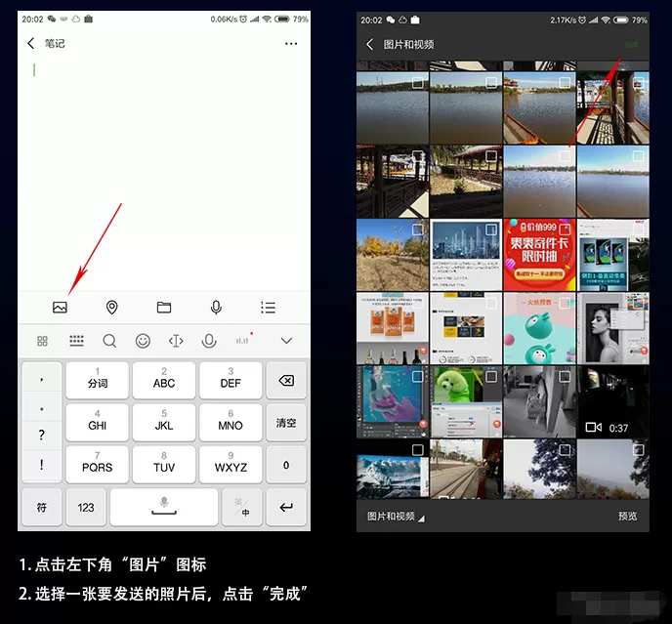Tap the 清空 clear key
This screenshot has height=624, width=672.
[286, 422]
